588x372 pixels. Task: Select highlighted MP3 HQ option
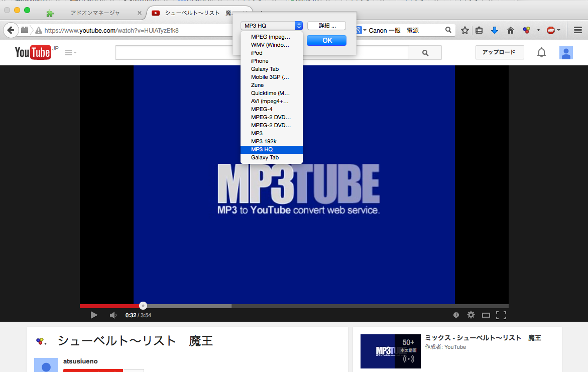272,149
